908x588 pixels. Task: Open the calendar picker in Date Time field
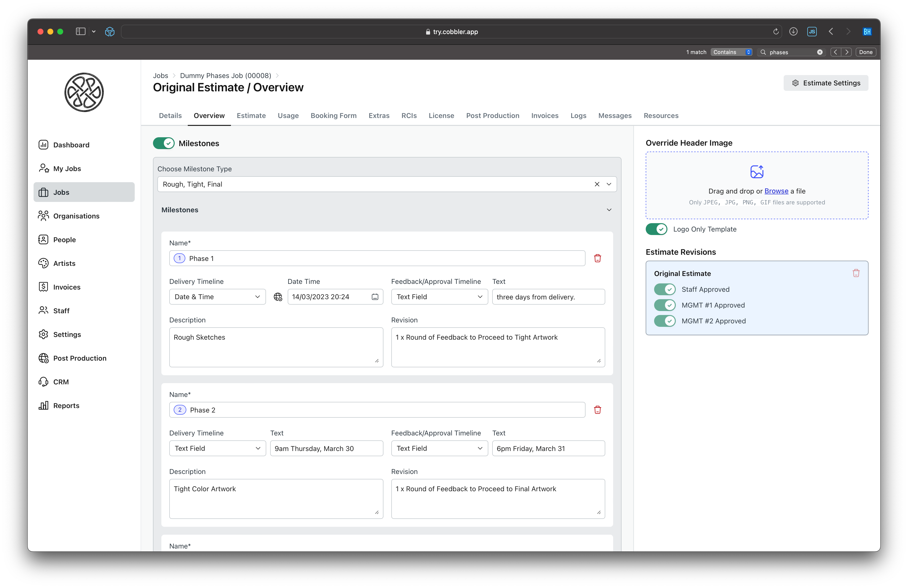[x=375, y=297]
